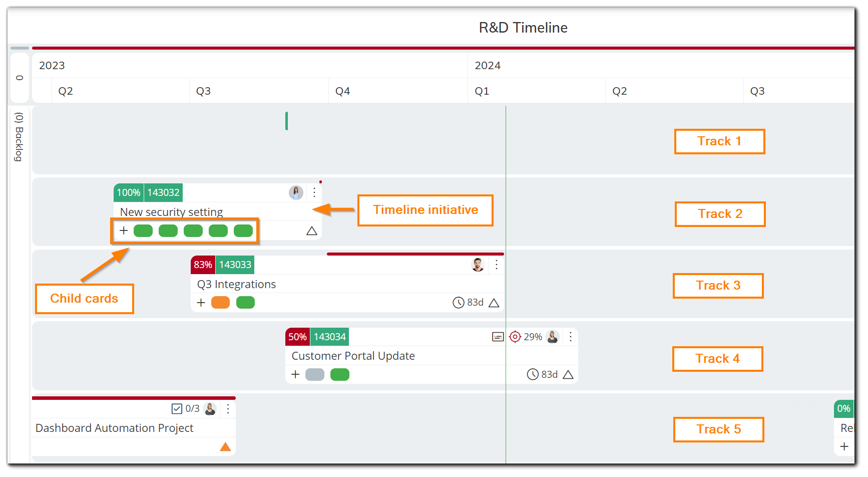The width and height of the screenshot is (868, 477).
Task: Click the gray child card on Customer Portal Update
Action: (x=314, y=374)
